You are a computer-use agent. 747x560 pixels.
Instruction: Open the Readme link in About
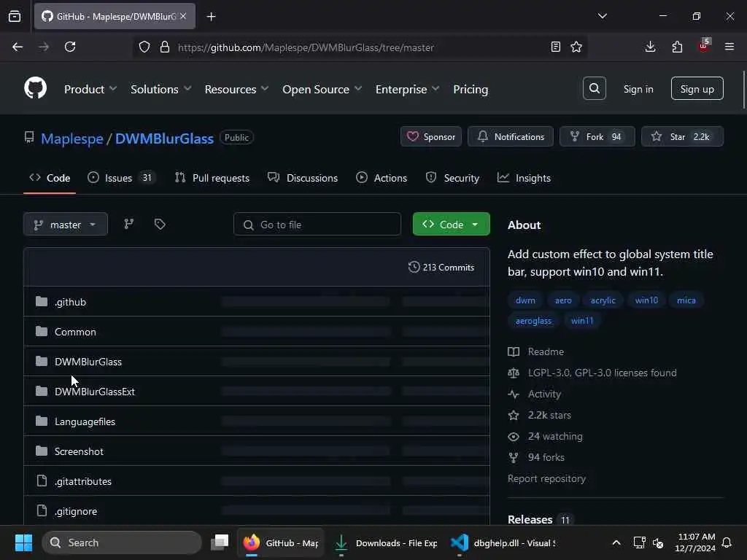(x=546, y=351)
